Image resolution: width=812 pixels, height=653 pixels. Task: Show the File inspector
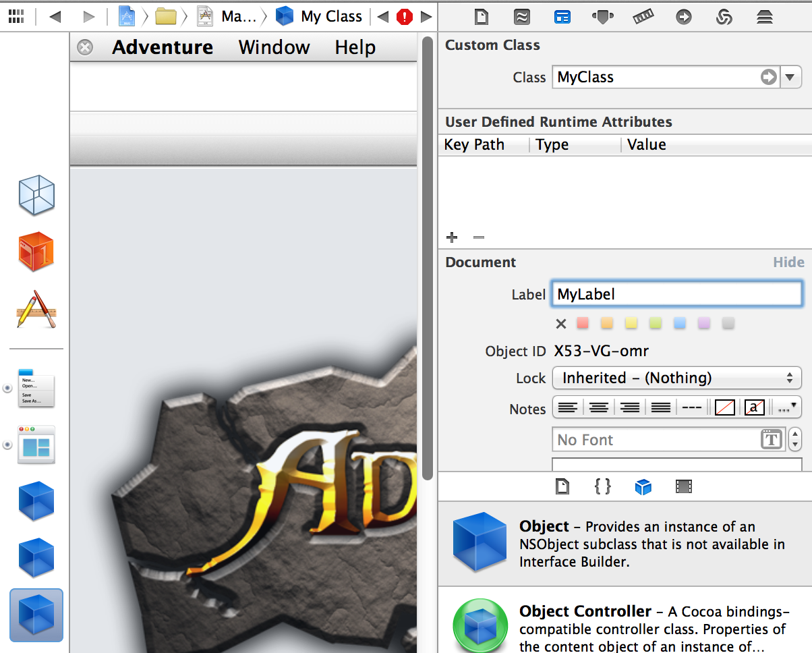tap(481, 17)
